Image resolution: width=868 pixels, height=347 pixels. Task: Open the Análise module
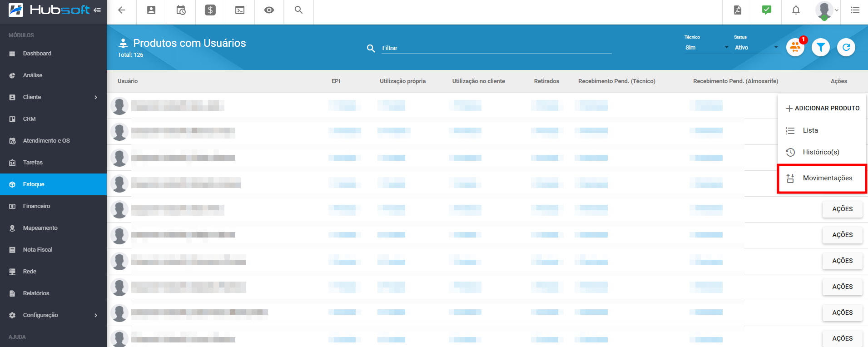tap(53, 75)
